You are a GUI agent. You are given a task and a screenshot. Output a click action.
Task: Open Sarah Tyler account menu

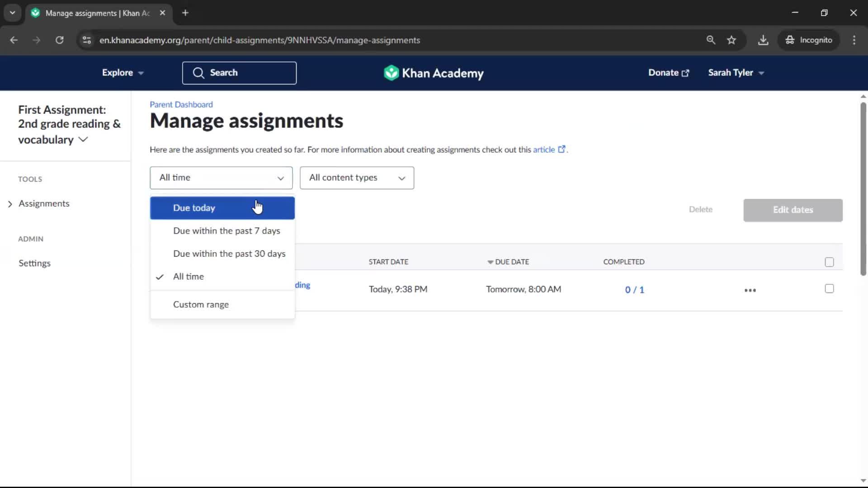(736, 73)
